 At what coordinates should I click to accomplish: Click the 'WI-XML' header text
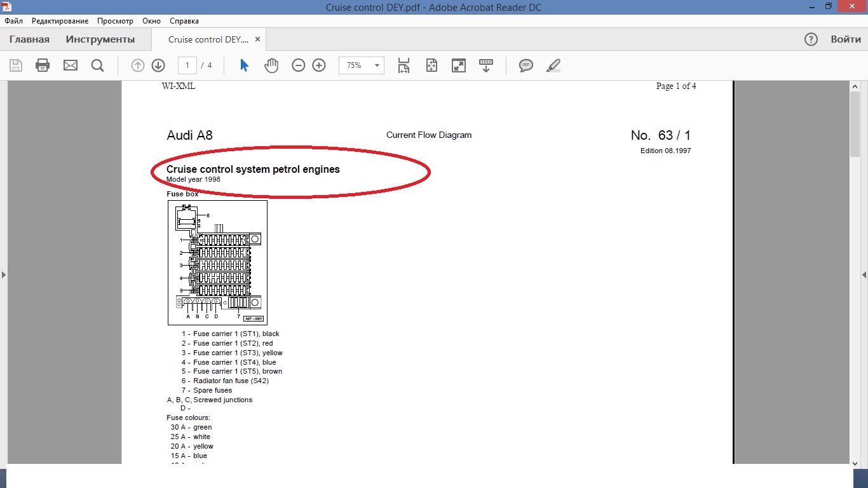click(x=179, y=86)
